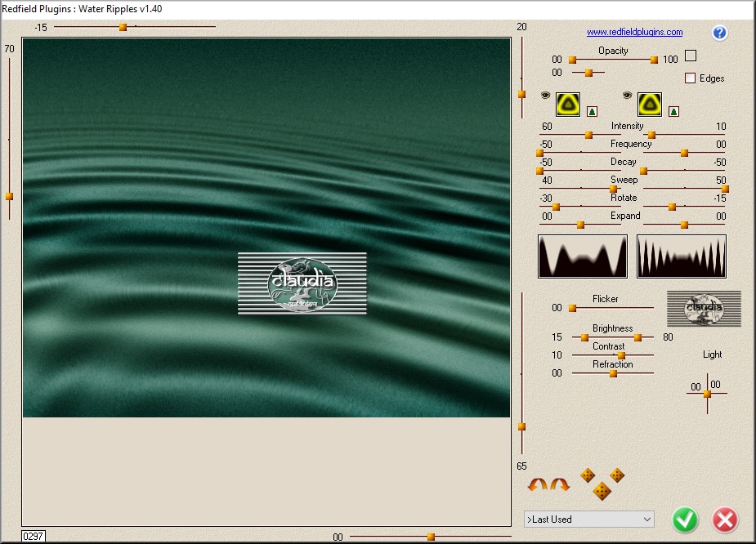Image resolution: width=756 pixels, height=544 pixels.
Task: Adjust the short slider below Opacity
Action: (588, 73)
